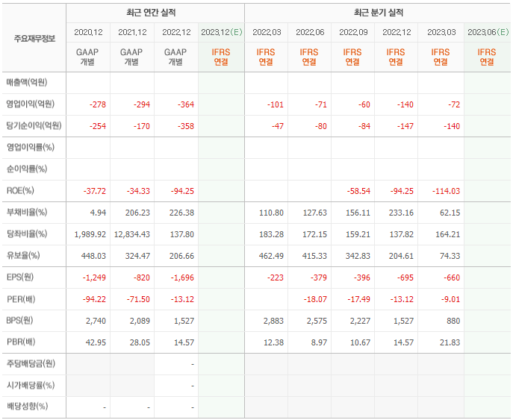Click the '순이익률(%)' row label
This screenshot has width=513, height=420.
26,169
